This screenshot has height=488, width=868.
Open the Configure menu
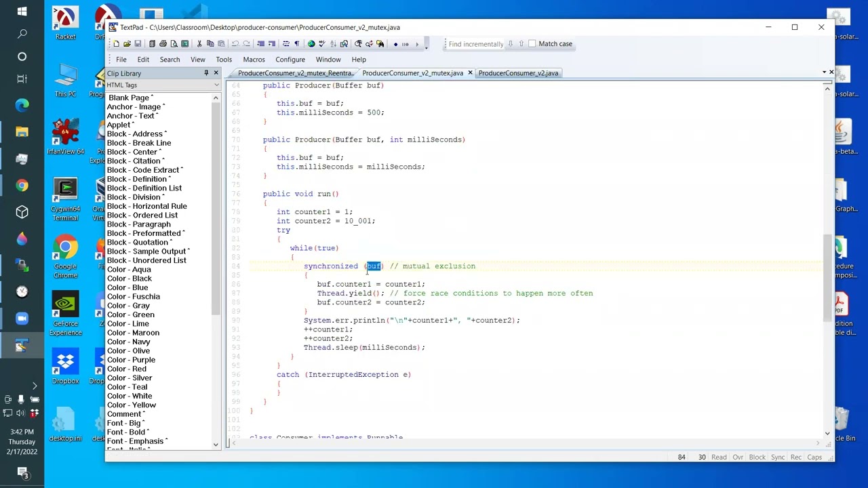(x=290, y=60)
